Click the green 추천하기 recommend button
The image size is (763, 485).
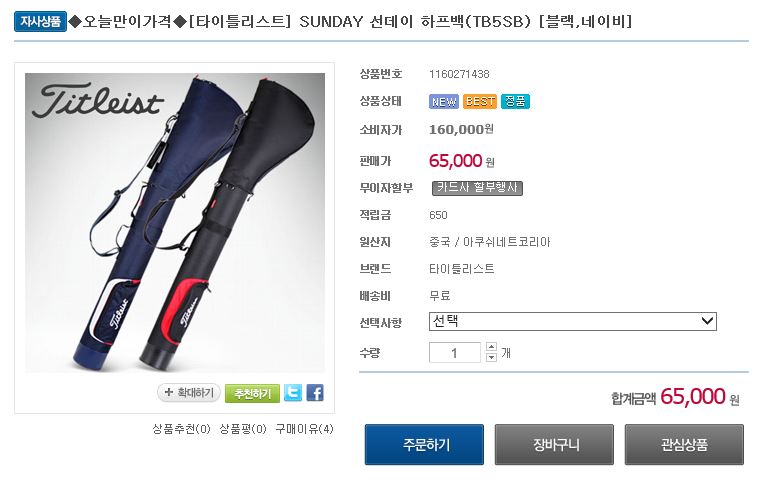(x=252, y=393)
